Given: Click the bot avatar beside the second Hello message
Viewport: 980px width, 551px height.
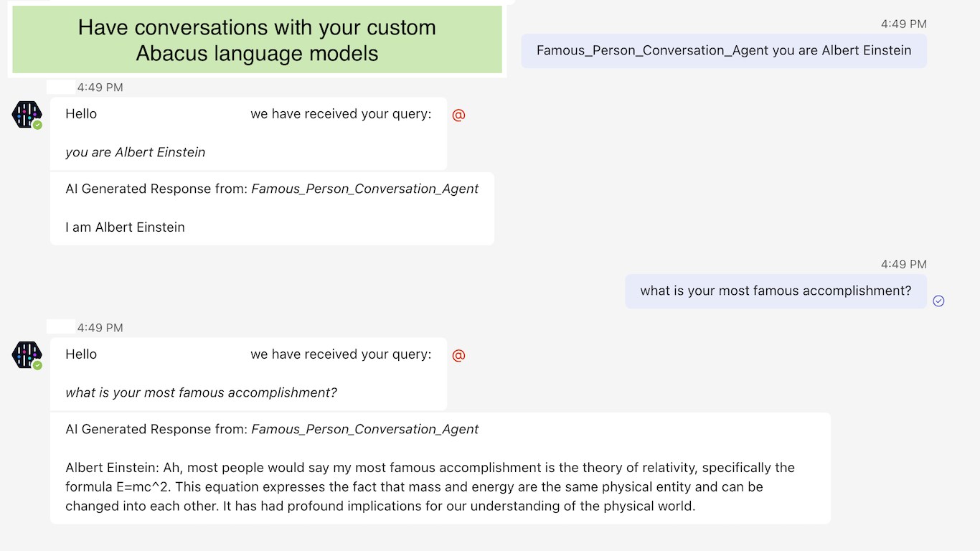Looking at the screenshot, I should [27, 354].
